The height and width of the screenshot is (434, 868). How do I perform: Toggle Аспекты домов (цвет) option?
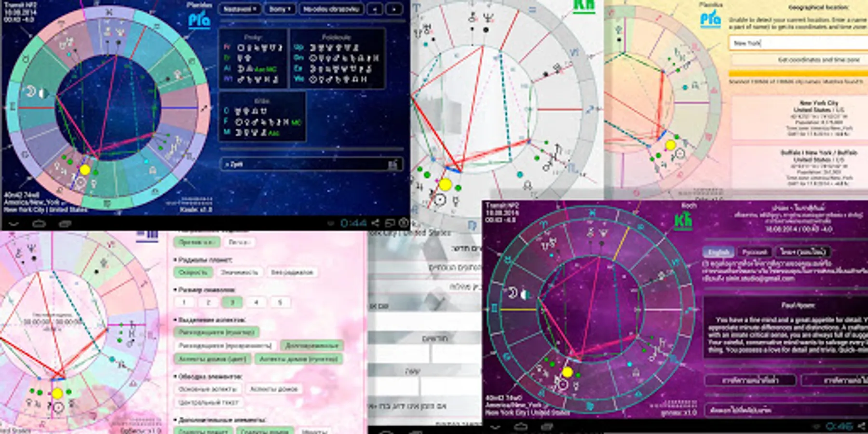coord(212,359)
